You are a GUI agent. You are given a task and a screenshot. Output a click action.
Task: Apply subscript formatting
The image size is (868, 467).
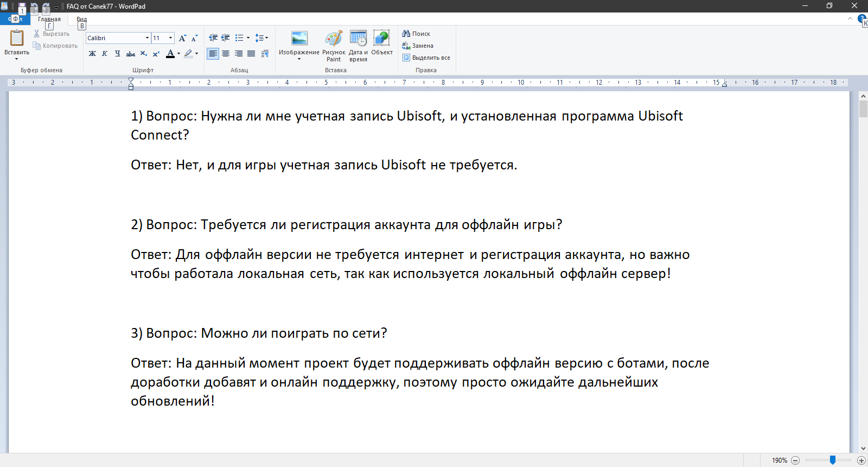[143, 54]
